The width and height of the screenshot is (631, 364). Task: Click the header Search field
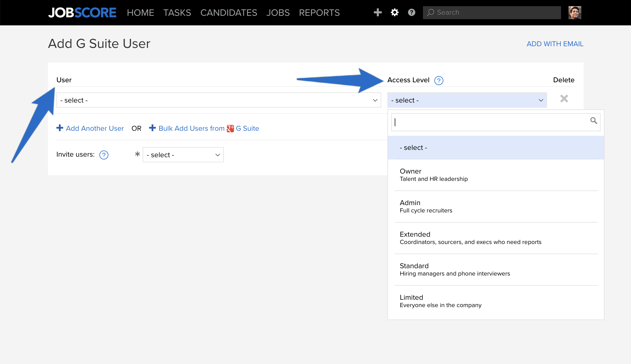(x=492, y=13)
